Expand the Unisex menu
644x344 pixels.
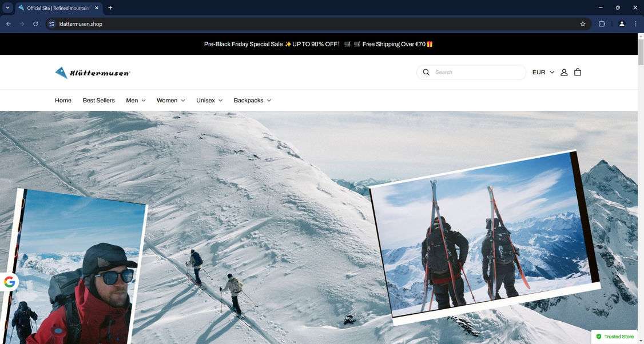click(x=209, y=101)
